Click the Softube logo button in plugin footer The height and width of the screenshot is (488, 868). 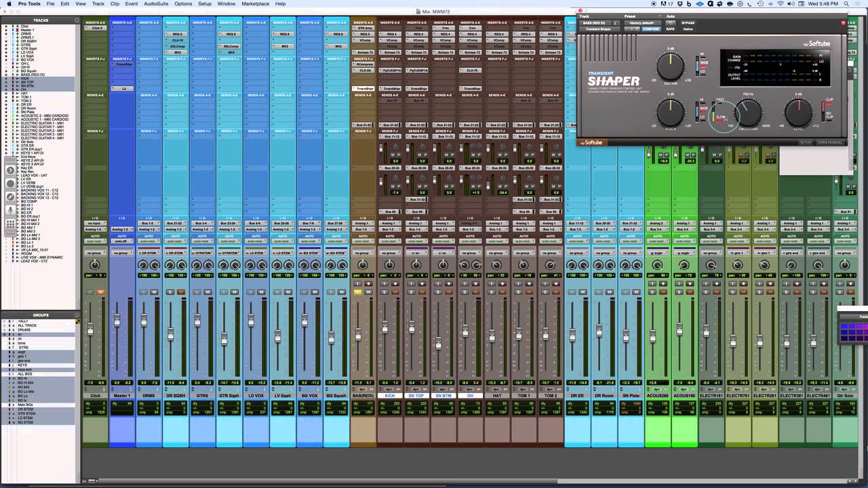point(593,142)
